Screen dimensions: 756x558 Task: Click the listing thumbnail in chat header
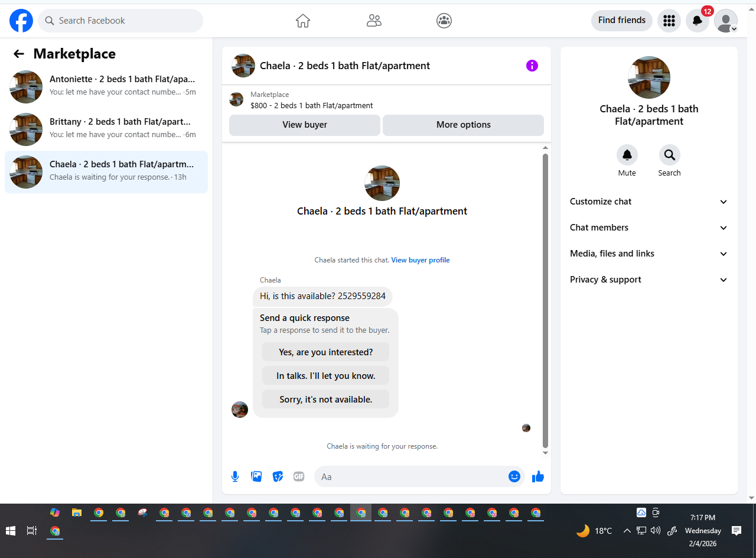[243, 66]
